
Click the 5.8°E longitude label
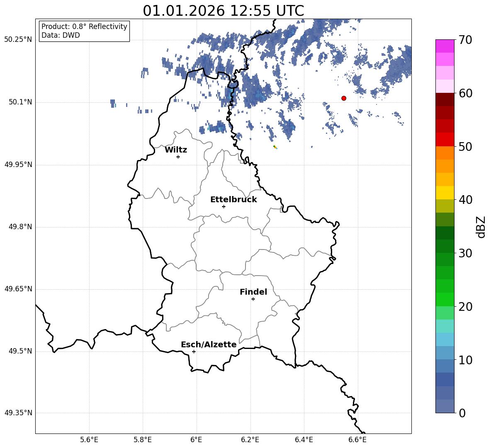[x=143, y=440]
